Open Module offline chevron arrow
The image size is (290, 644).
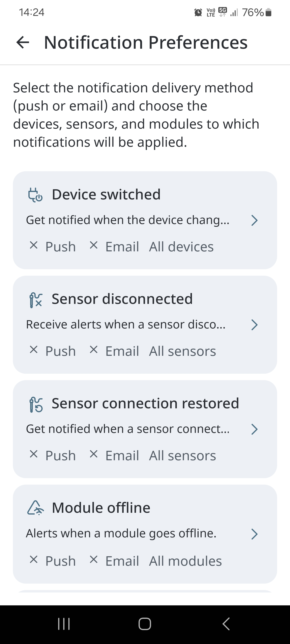click(x=254, y=534)
